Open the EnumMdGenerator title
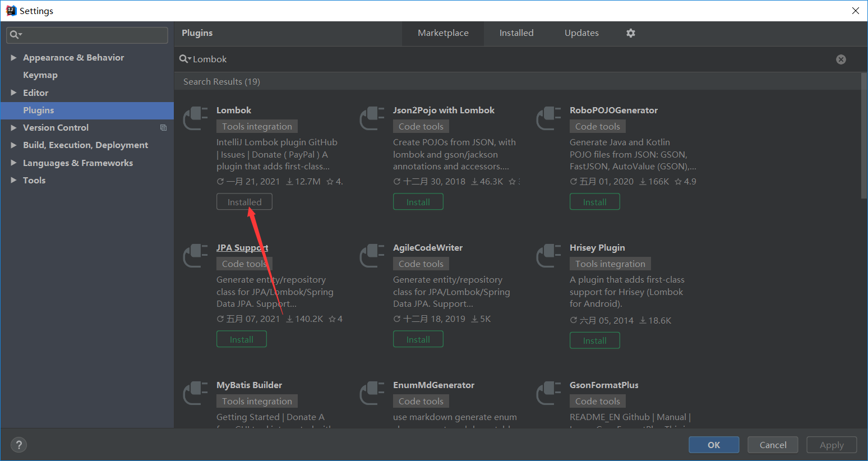Image resolution: width=868 pixels, height=461 pixels. point(434,385)
